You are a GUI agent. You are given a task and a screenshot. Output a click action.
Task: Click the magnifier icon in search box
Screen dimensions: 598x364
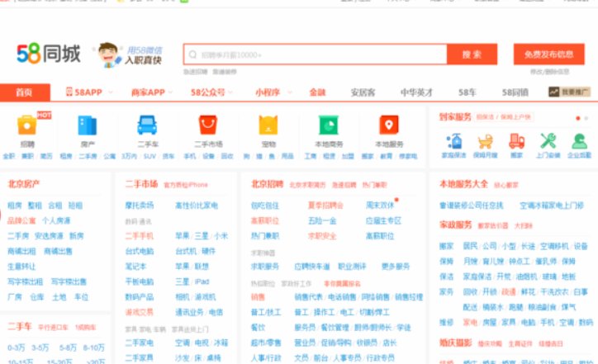[193, 54]
